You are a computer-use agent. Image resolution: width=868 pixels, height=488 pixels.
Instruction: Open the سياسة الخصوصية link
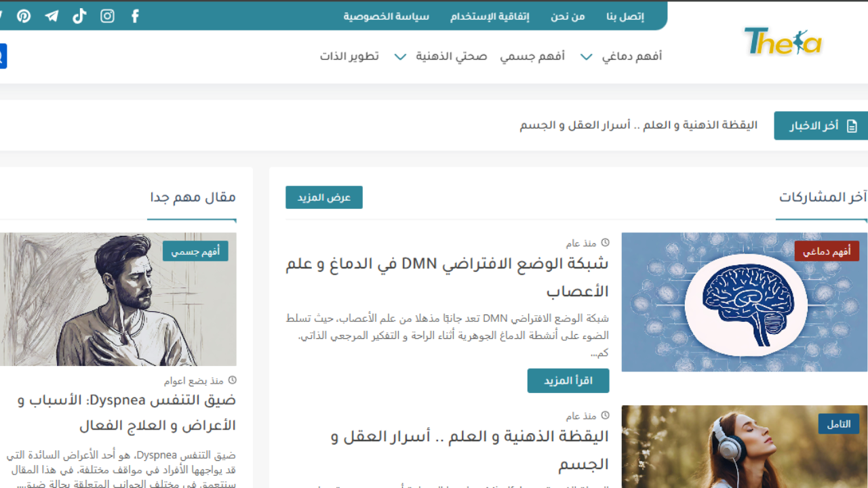click(386, 16)
